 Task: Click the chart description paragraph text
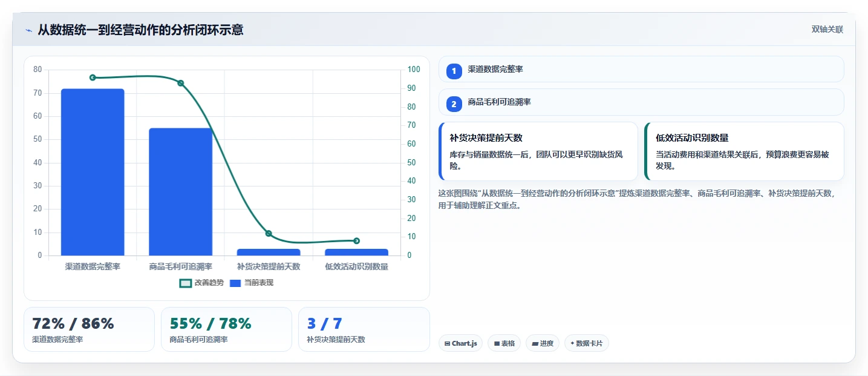pyautogui.click(x=638, y=199)
